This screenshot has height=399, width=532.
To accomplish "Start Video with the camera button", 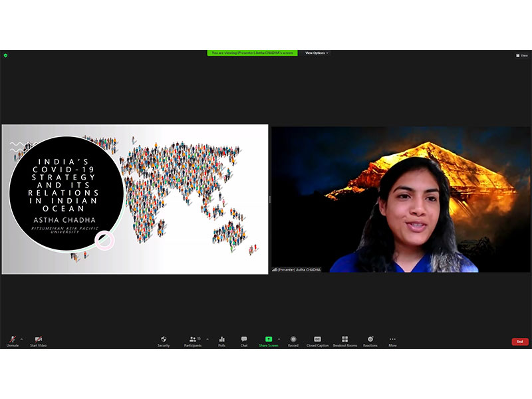I will [x=38, y=340].
